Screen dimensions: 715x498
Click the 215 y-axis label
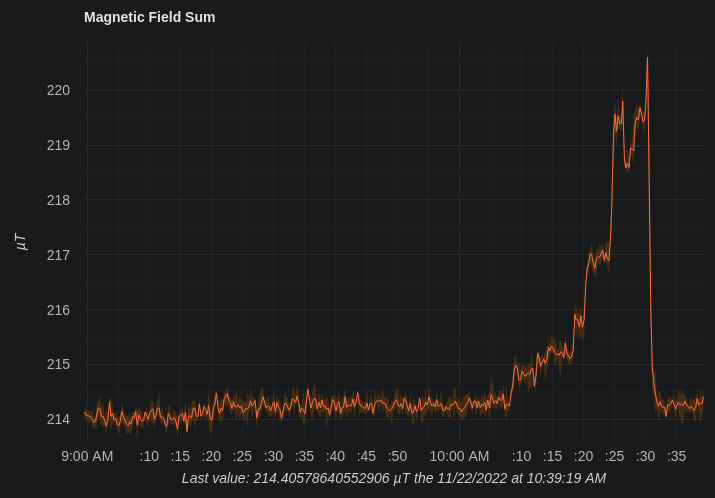coord(58,364)
